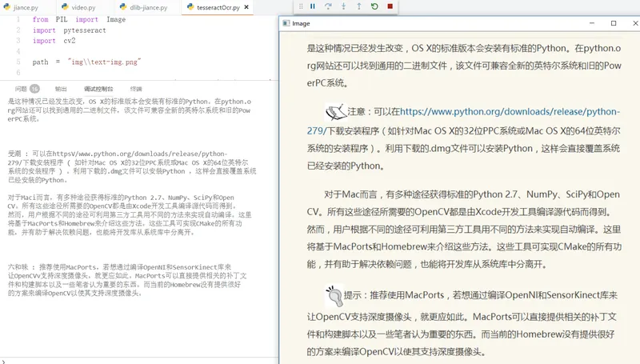640x364 pixels.
Task: Maximize the Image window
Action: pos(614,23)
